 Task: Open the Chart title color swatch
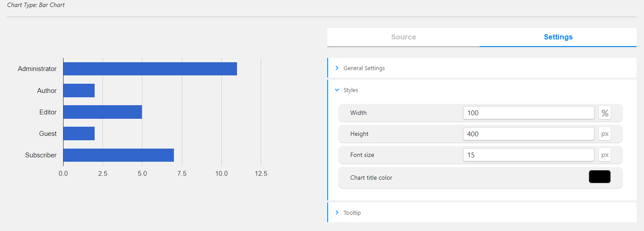click(600, 177)
